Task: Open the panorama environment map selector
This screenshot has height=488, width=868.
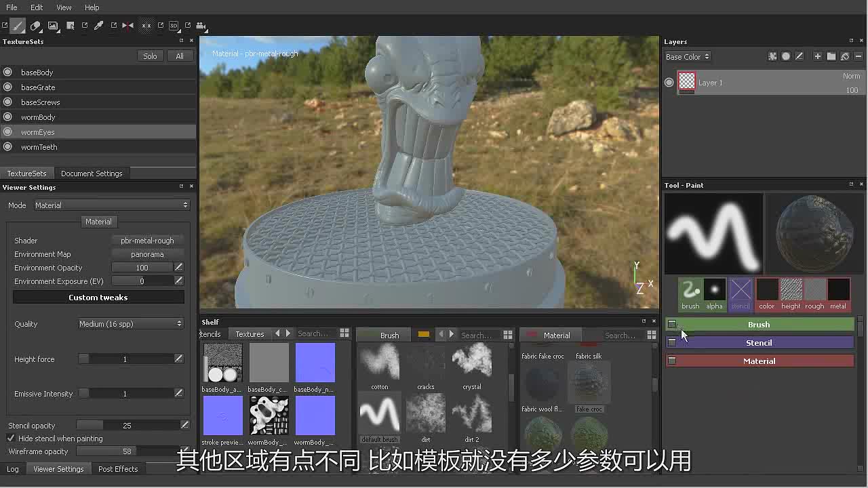Action: pyautogui.click(x=147, y=254)
